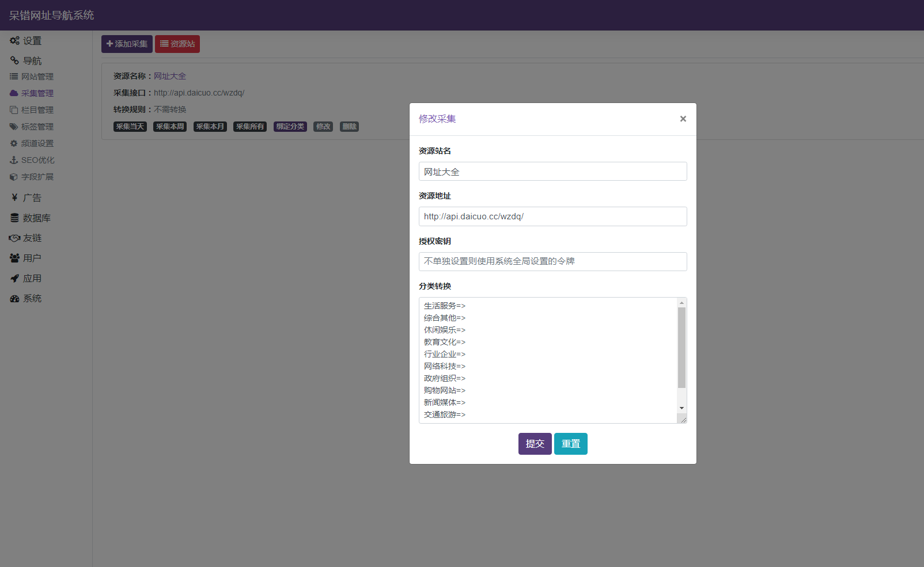Click the anchor icon for SEO优化
This screenshot has height=567, width=924.
click(14, 160)
